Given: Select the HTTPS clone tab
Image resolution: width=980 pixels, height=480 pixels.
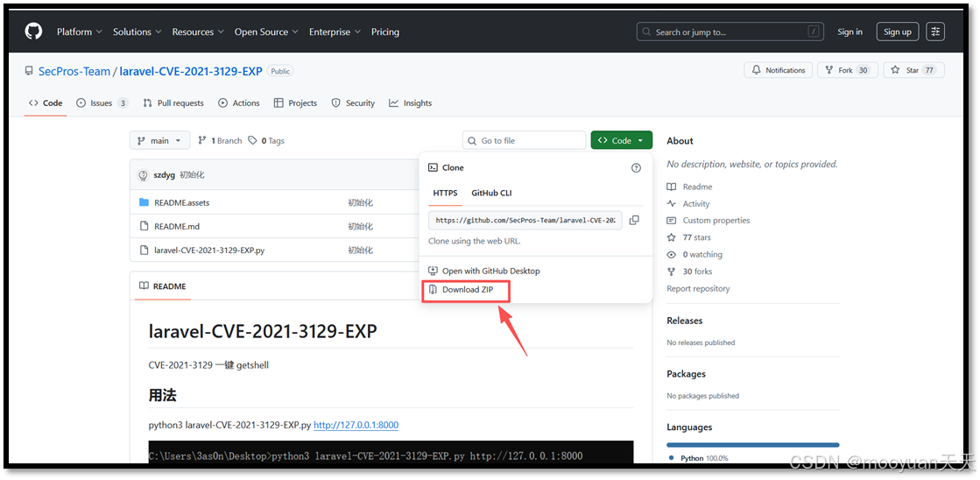Looking at the screenshot, I should 445,193.
